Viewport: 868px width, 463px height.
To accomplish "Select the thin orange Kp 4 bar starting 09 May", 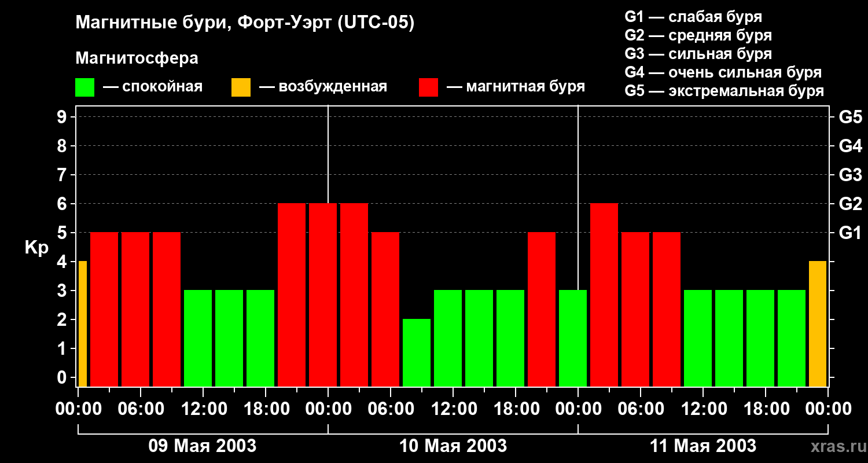I will tap(82, 324).
